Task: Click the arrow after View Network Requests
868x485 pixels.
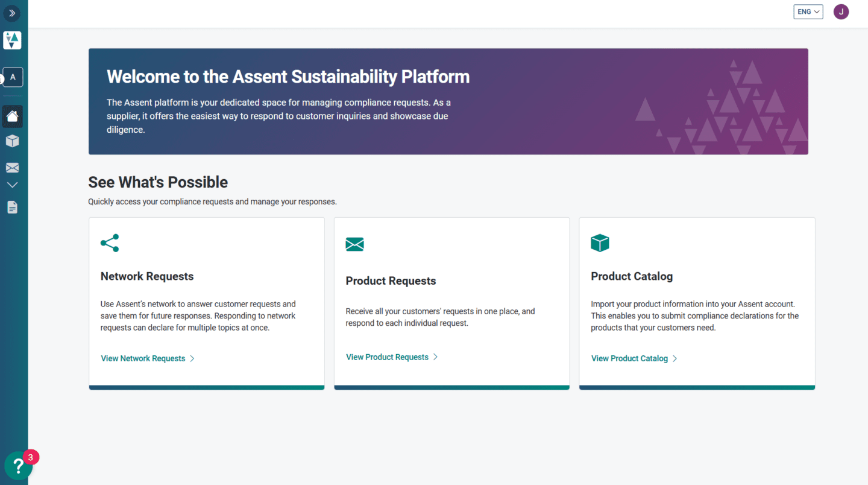Action: click(192, 358)
